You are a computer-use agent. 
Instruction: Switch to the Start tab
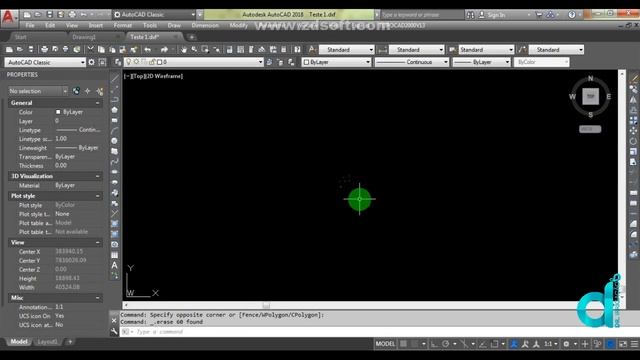[x=20, y=37]
